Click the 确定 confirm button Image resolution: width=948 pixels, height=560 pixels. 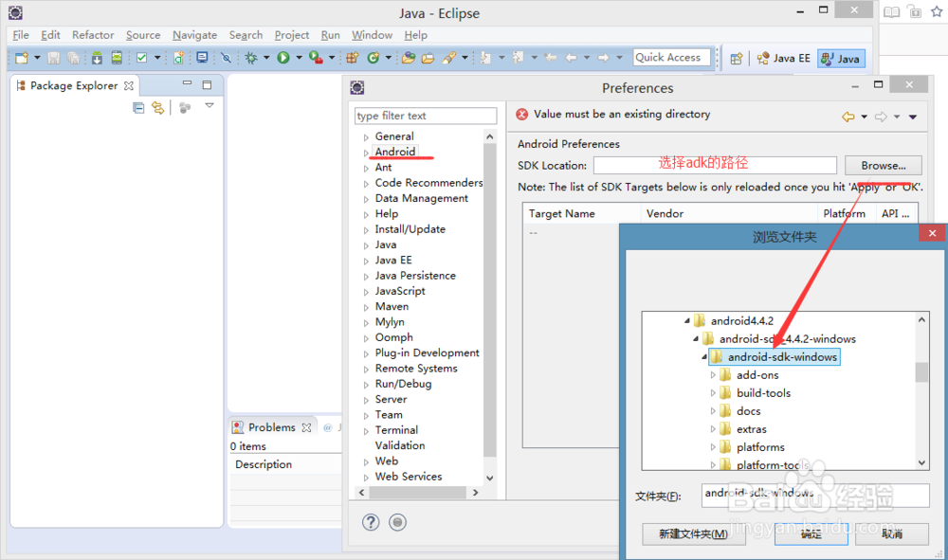pos(811,534)
